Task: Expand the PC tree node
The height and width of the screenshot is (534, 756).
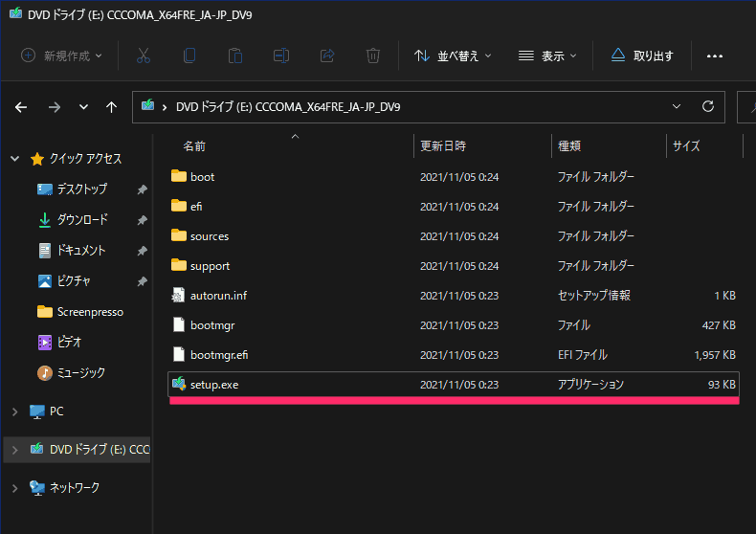Action: click(x=15, y=412)
